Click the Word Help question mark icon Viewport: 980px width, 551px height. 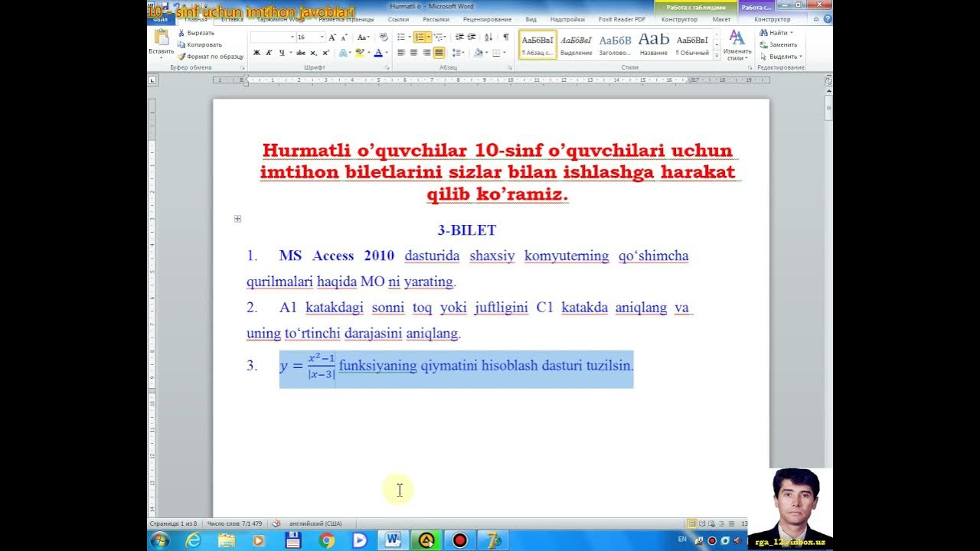click(828, 19)
